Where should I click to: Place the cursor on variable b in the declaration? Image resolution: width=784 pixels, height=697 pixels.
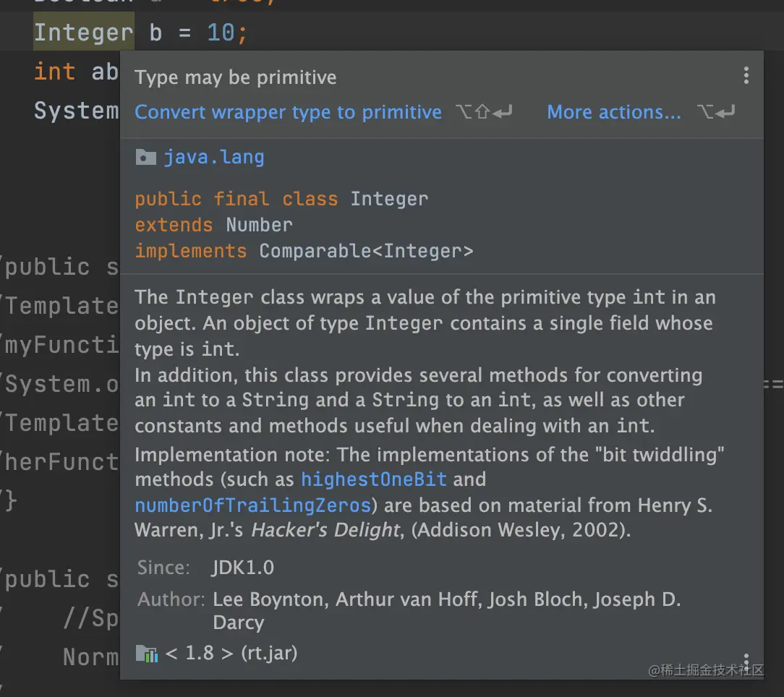[156, 33]
